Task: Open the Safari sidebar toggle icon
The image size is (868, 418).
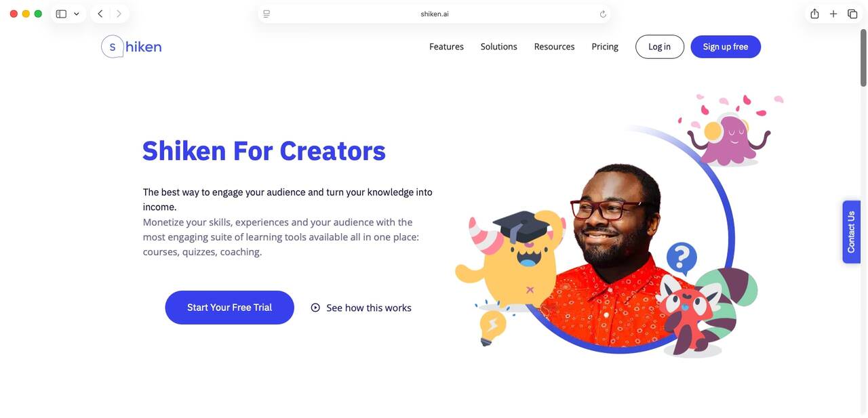Action: (x=61, y=14)
